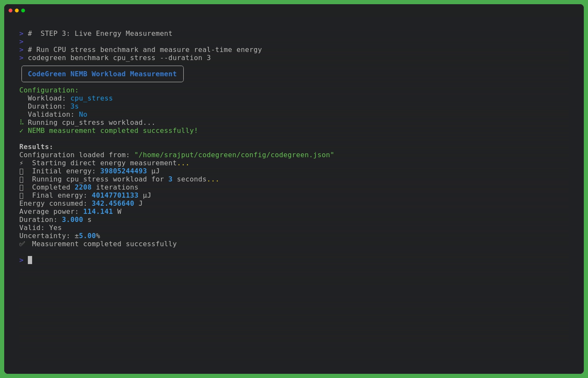Select the energy consumed value 342.456640
Image resolution: width=588 pixels, height=378 pixels.
113,204
